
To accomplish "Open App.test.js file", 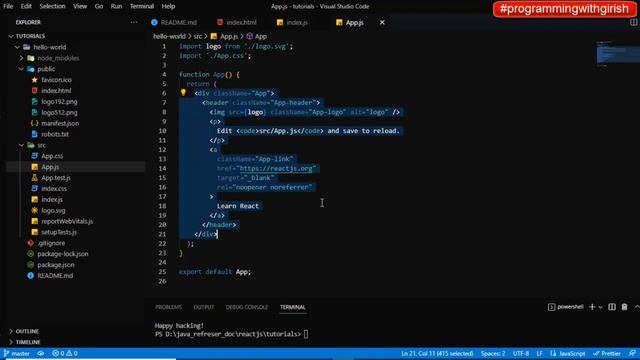I will (x=56, y=178).
